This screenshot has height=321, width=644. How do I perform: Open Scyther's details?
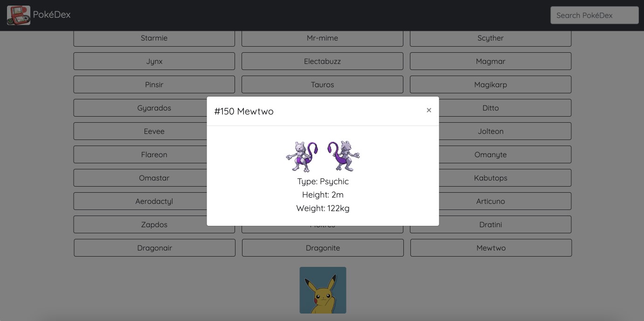(491, 38)
